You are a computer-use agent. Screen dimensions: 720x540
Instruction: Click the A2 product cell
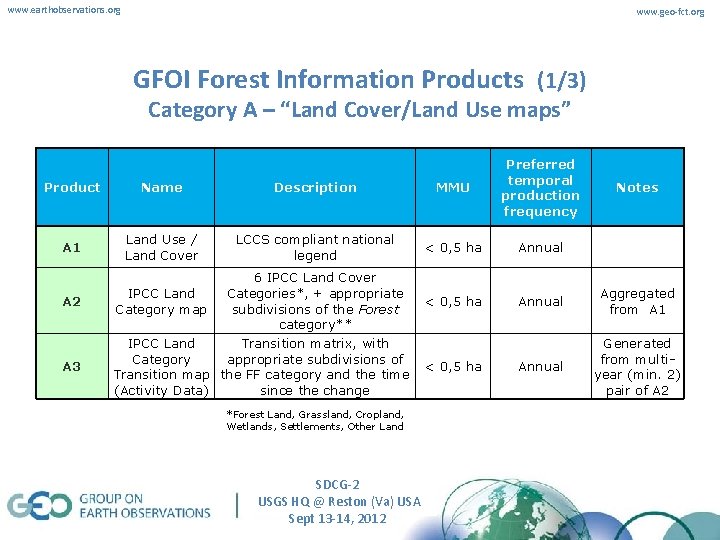tap(72, 301)
